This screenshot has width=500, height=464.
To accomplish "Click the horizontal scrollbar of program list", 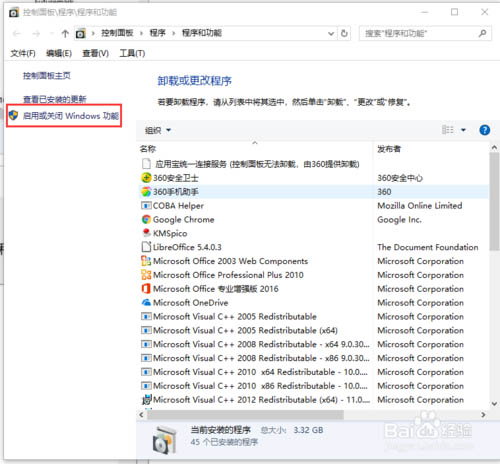I will tap(245, 415).
